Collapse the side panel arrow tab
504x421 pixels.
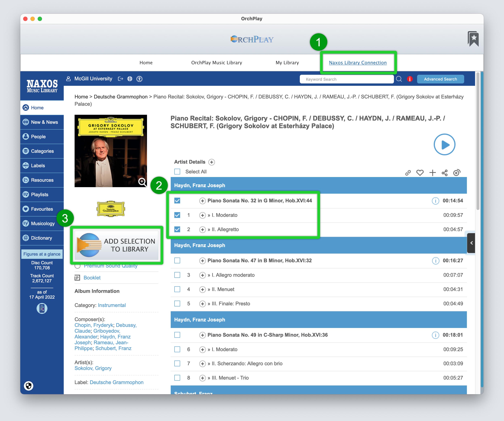coord(471,243)
